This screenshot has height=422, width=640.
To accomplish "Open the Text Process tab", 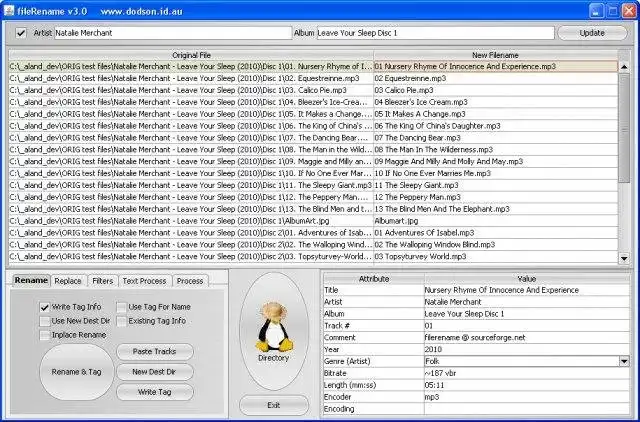I will point(144,281).
